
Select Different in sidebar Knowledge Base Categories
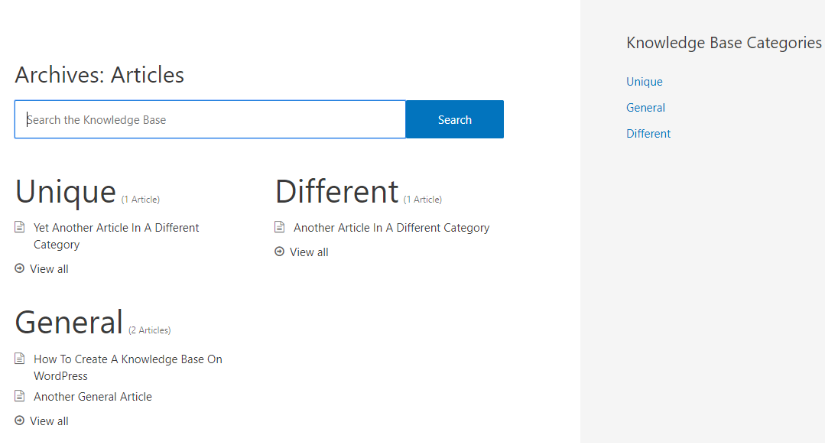pyautogui.click(x=648, y=134)
